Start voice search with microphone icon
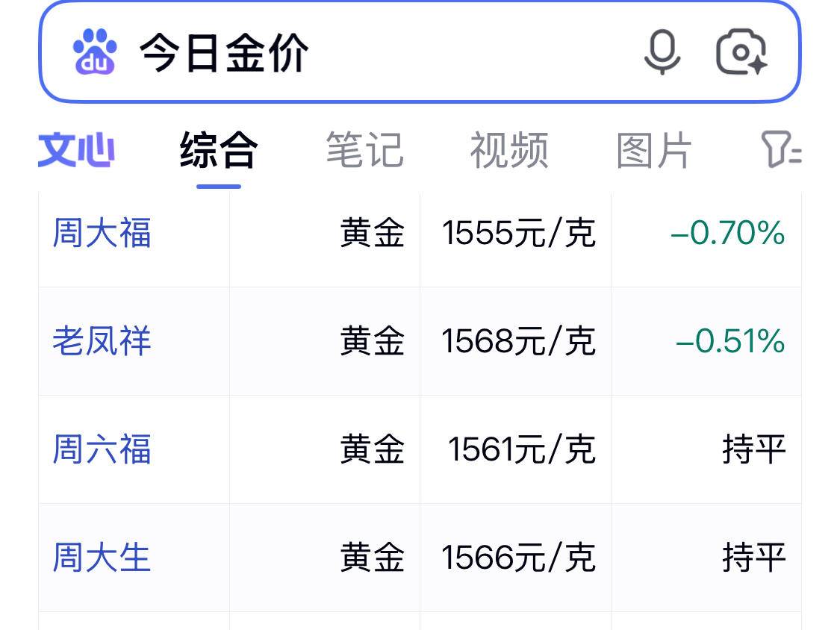This screenshot has height=630, width=840. [x=662, y=52]
